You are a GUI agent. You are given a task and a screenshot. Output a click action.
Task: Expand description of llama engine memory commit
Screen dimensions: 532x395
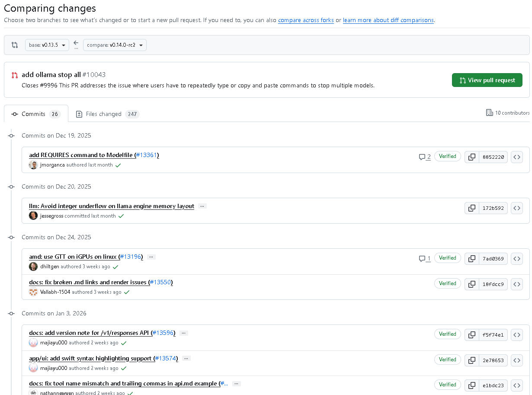[x=202, y=206]
